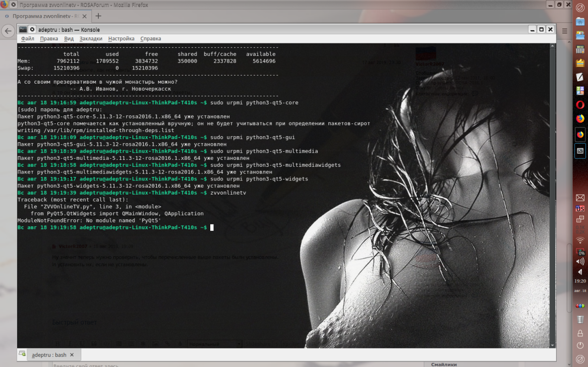Open the Файл menu in Konsole

coord(28,38)
